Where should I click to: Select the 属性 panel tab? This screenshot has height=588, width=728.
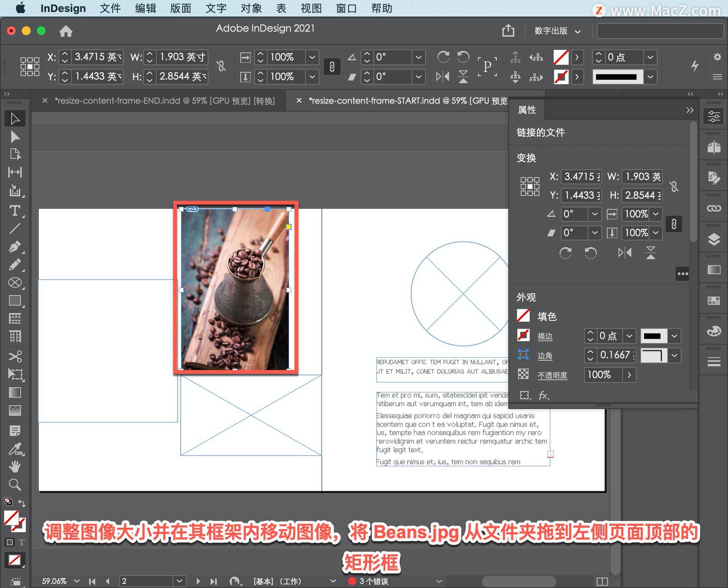pyautogui.click(x=527, y=110)
